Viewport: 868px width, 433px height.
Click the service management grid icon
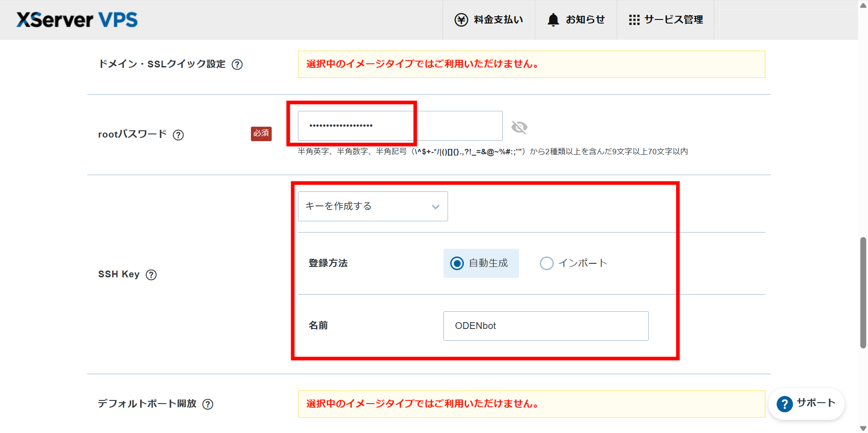[x=634, y=20]
